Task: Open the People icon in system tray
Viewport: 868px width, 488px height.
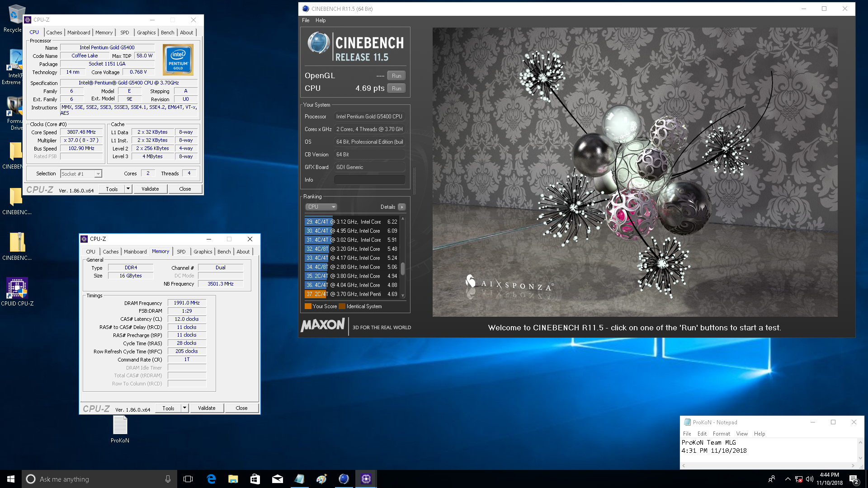Action: click(x=772, y=479)
